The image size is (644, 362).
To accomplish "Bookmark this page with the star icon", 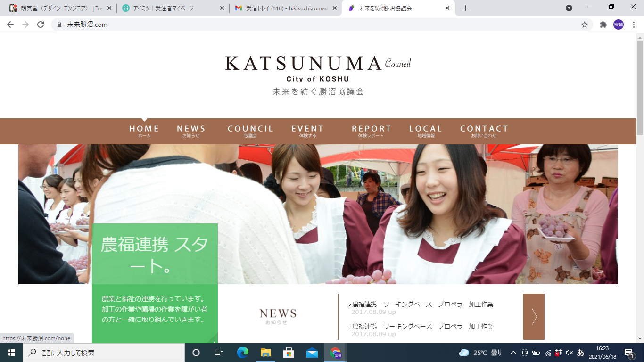I will pos(585,25).
